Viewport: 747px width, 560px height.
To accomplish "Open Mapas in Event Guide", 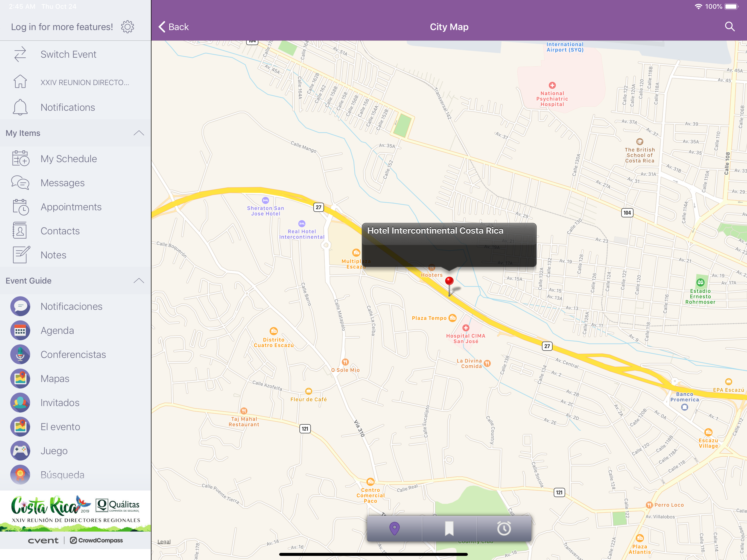I will tap(75, 379).
